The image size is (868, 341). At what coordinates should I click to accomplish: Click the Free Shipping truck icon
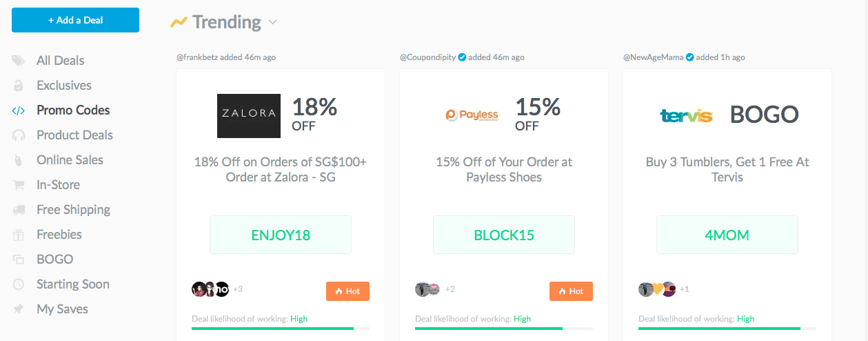pyautogui.click(x=19, y=210)
